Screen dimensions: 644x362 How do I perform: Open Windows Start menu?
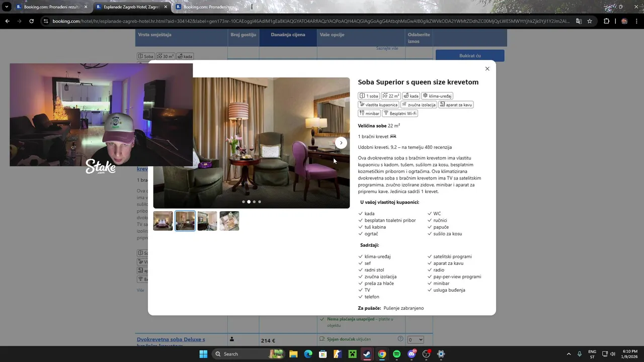click(203, 354)
